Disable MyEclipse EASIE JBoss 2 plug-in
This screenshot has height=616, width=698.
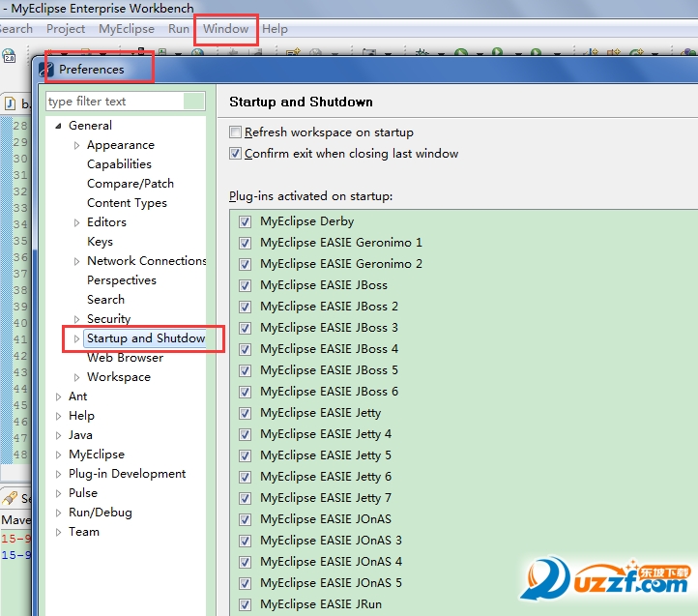tap(245, 307)
